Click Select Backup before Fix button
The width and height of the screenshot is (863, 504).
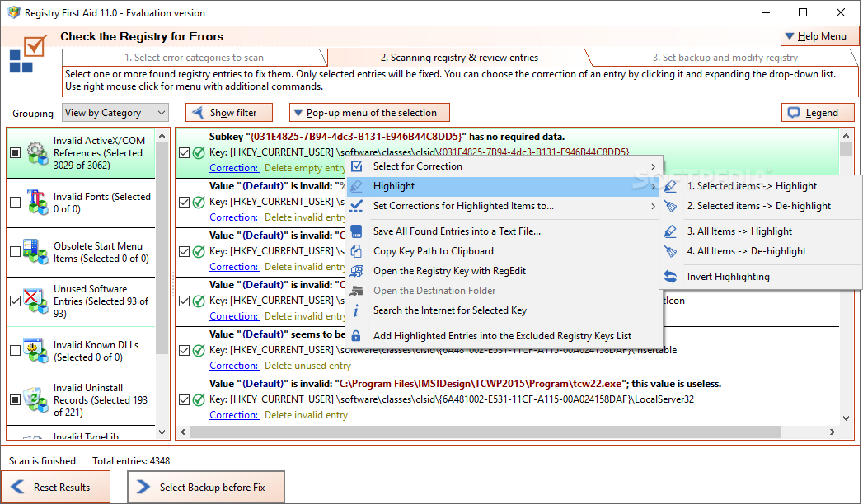(x=206, y=487)
